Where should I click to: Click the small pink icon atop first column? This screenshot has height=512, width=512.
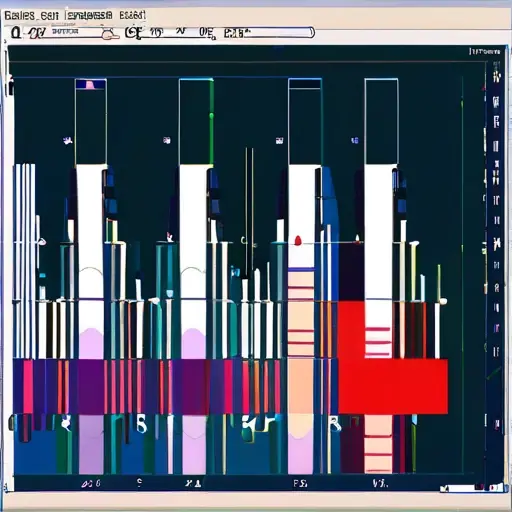[90, 85]
